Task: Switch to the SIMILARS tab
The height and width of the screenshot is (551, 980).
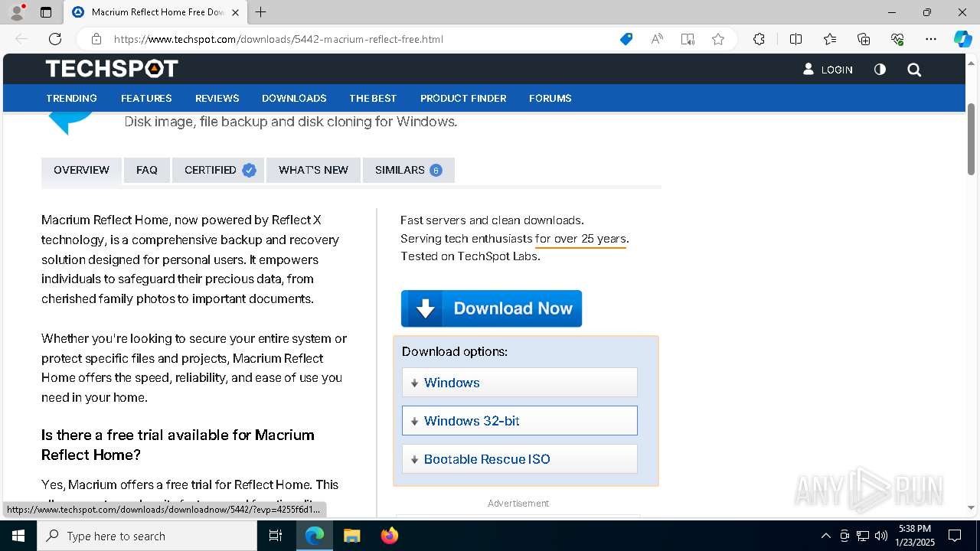Action: 409,170
